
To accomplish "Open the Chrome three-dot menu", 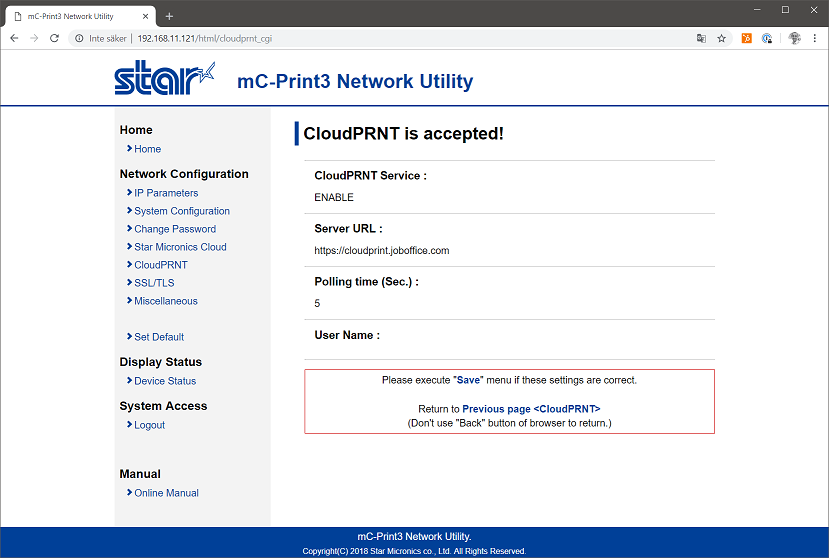I will point(815,38).
